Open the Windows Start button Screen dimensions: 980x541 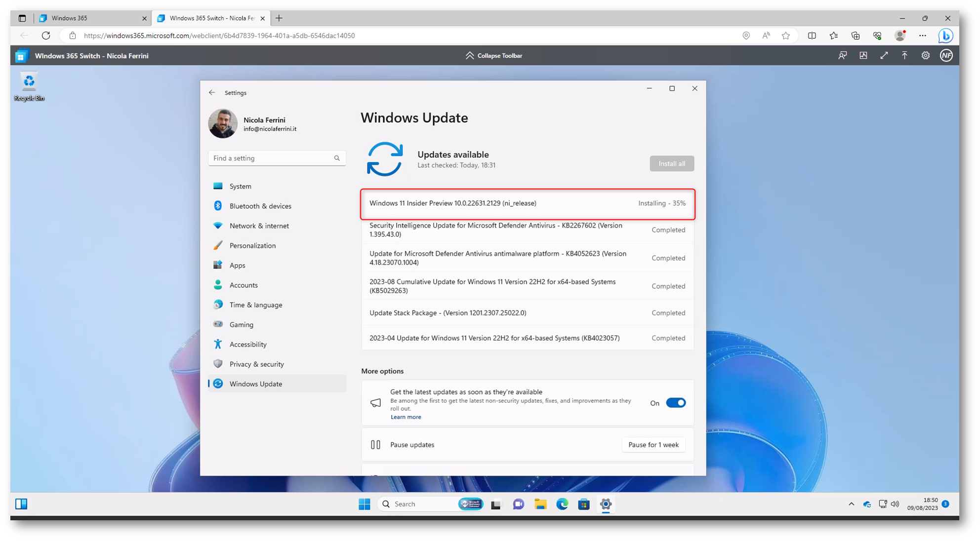coord(365,504)
